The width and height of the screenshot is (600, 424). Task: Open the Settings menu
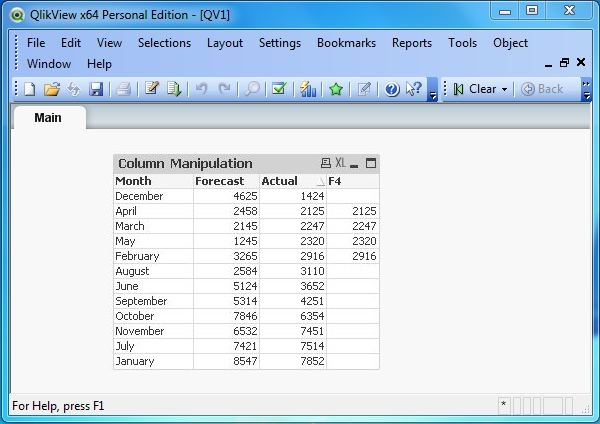pyautogui.click(x=280, y=43)
